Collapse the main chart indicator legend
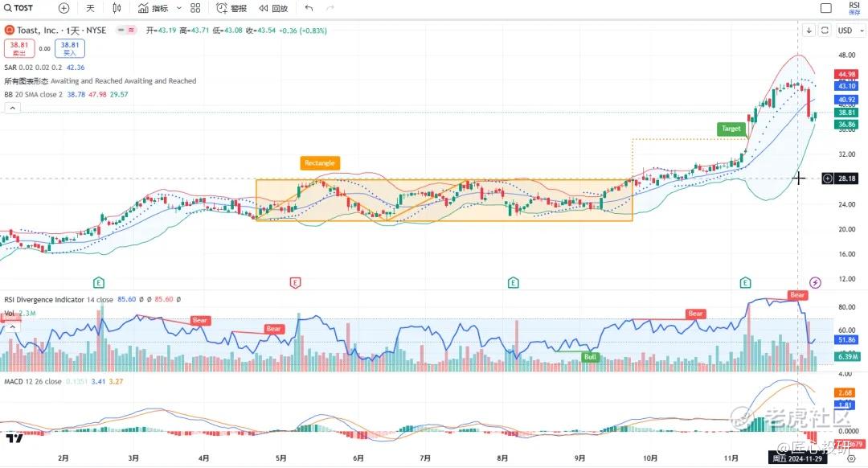 point(12,108)
